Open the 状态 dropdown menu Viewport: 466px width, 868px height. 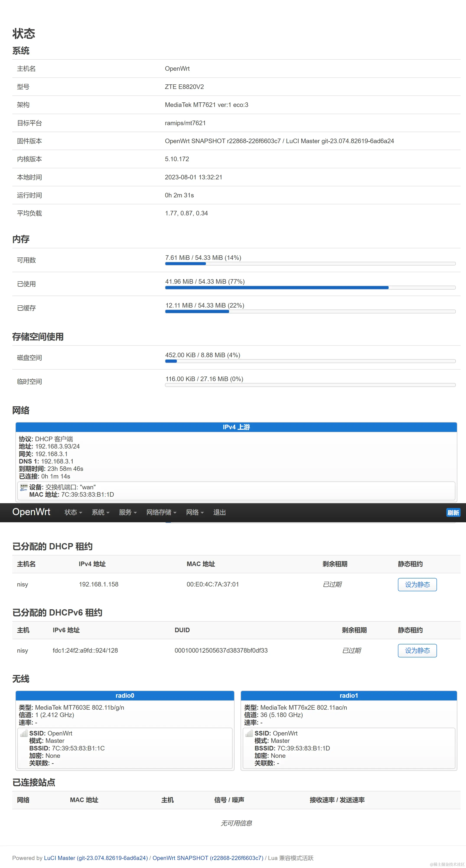(73, 513)
